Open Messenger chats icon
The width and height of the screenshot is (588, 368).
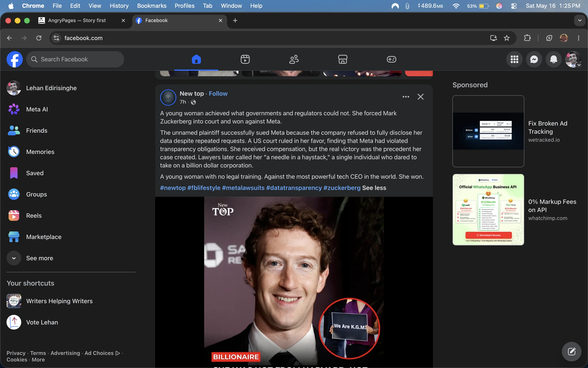click(x=534, y=59)
